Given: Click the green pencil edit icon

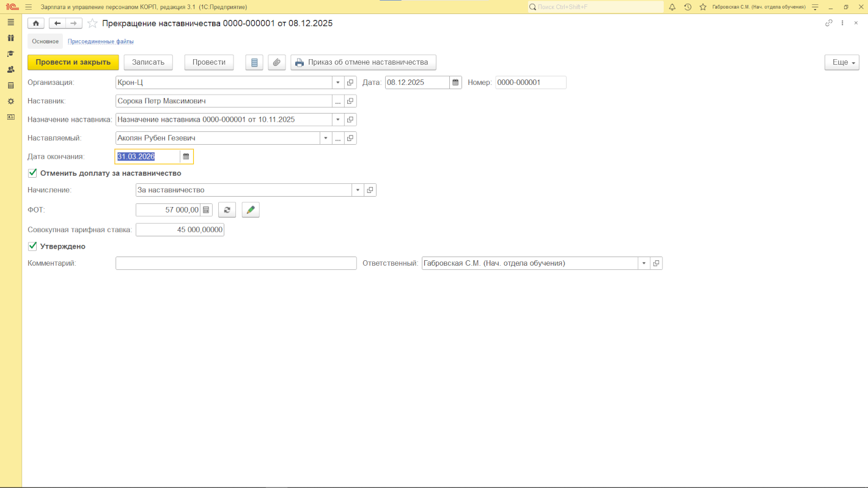Looking at the screenshot, I should (x=251, y=210).
